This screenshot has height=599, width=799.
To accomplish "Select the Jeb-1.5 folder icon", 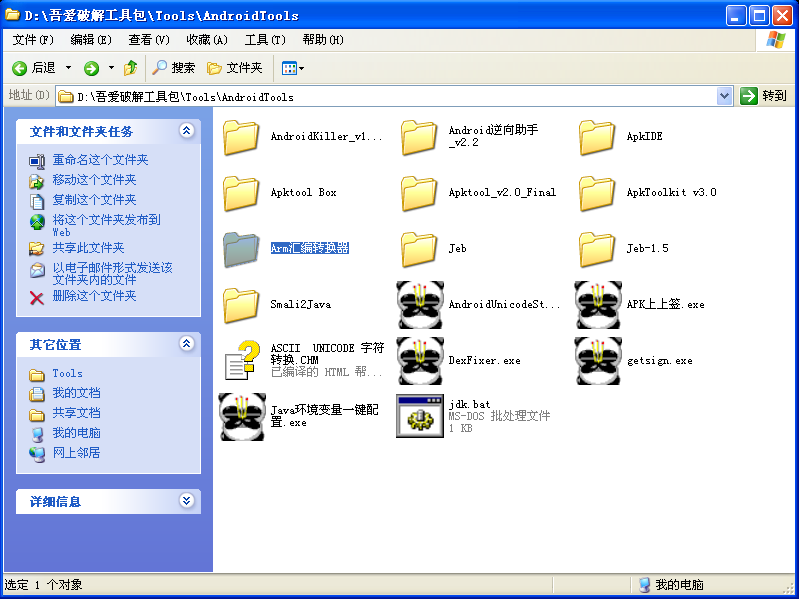I will click(x=597, y=249).
